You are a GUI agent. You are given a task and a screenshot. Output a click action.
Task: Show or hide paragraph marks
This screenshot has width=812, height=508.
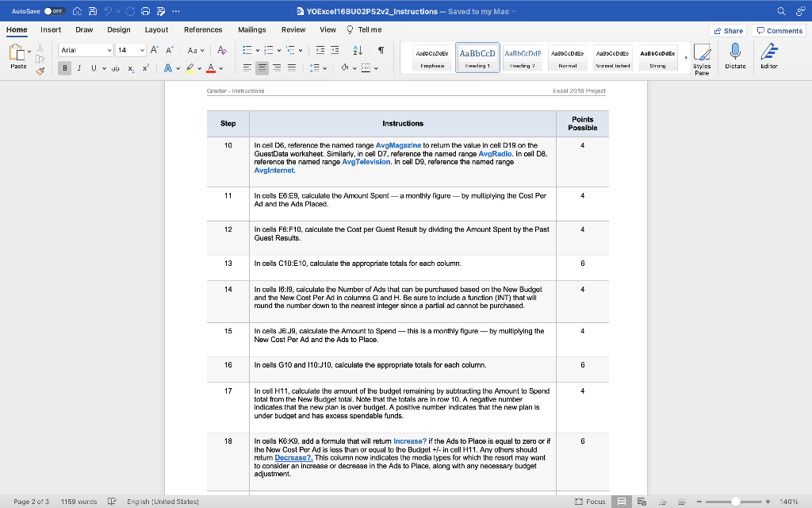click(381, 50)
